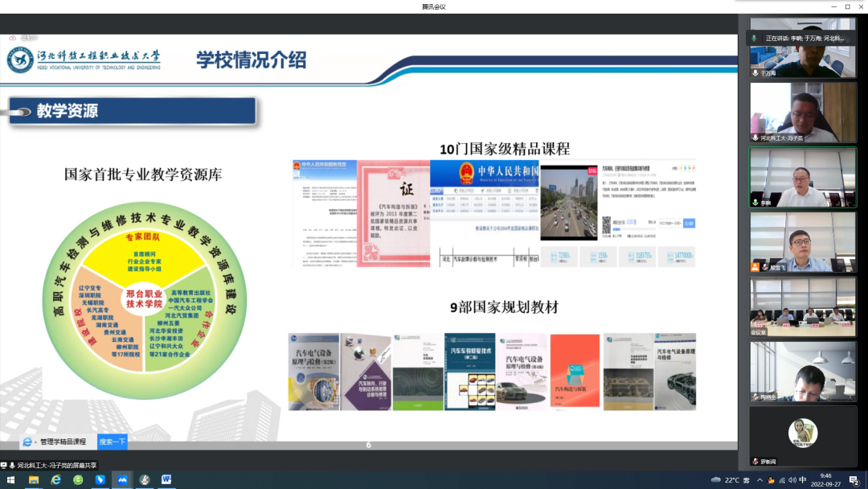Open the Tencent Meeting taskbar icon
Screen dimensions: 868x489
[x=122, y=480]
